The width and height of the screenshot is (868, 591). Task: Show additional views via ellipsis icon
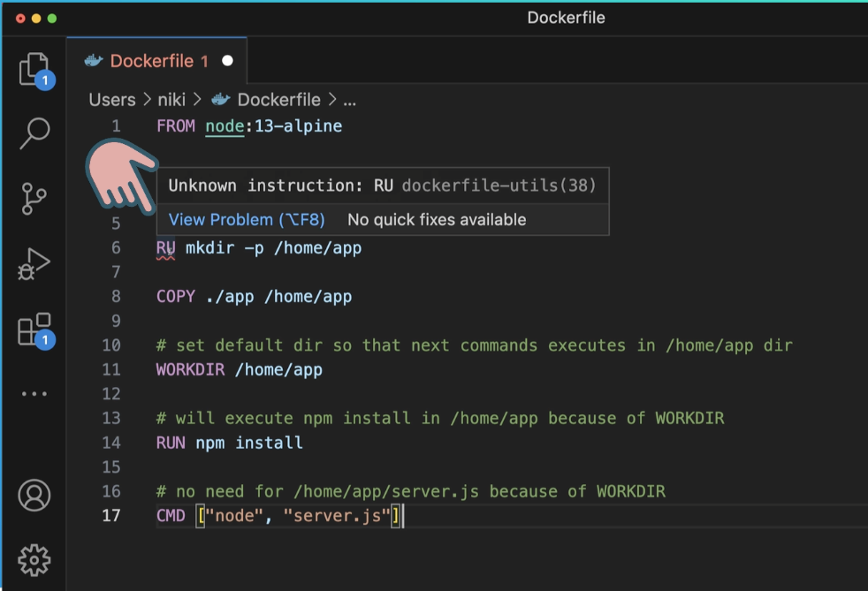coord(34,394)
